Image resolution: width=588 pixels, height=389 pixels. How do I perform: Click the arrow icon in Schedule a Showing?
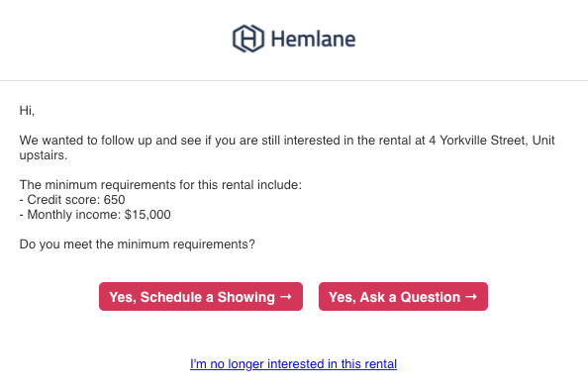click(x=286, y=297)
